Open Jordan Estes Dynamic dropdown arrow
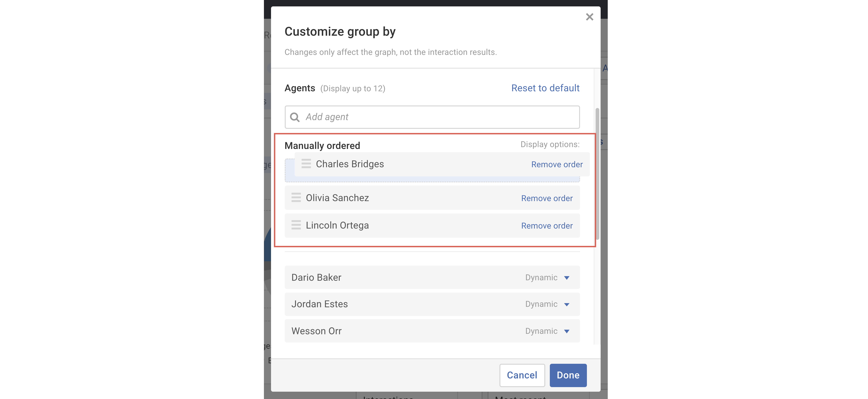The width and height of the screenshot is (868, 399). tap(567, 304)
